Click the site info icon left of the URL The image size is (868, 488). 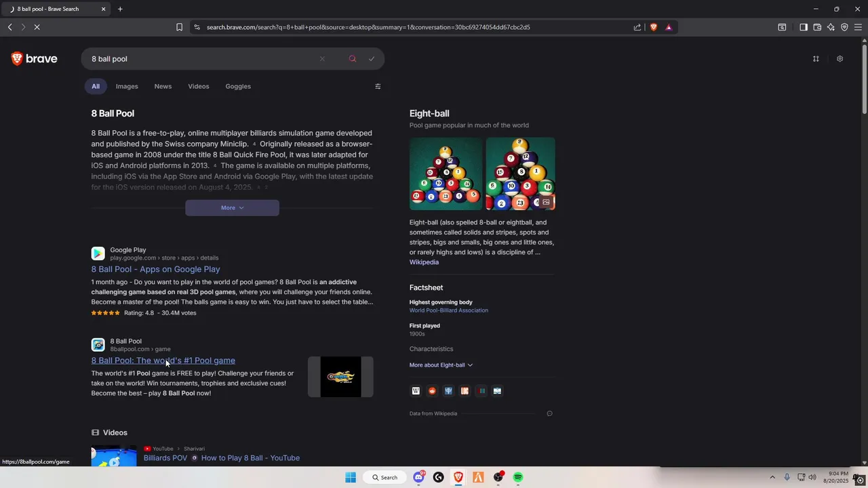[x=197, y=27]
